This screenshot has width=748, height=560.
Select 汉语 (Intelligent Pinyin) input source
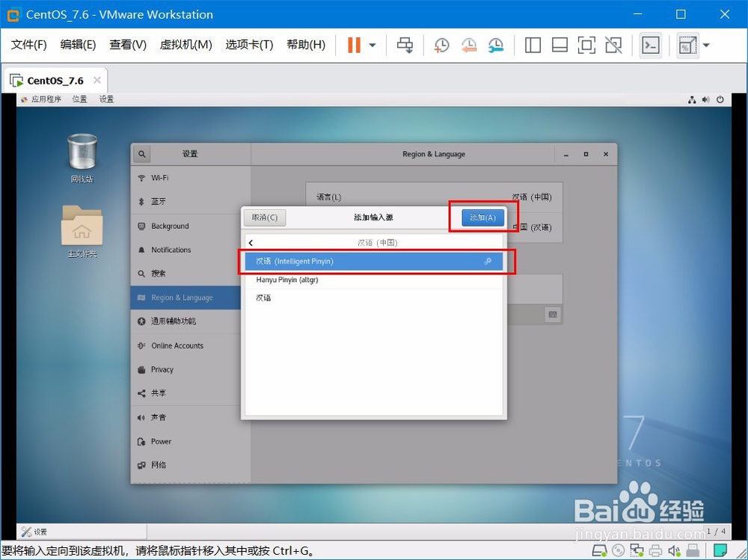tap(374, 262)
